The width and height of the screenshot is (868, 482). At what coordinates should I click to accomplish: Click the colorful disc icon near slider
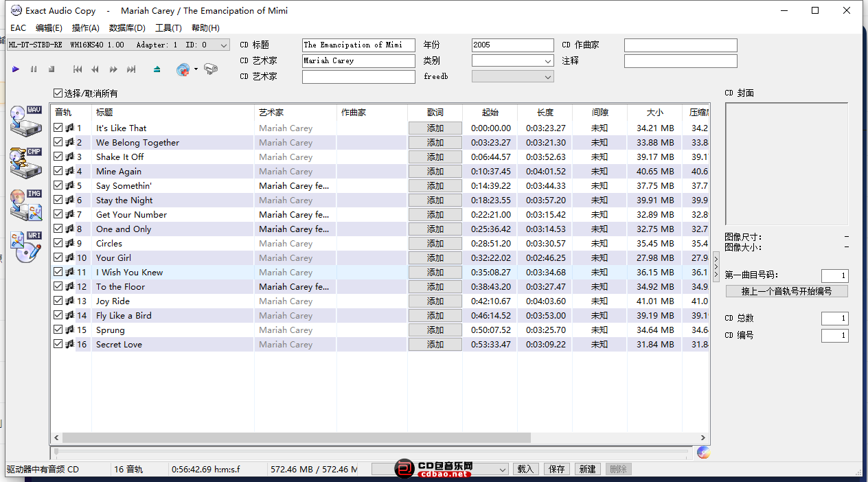tap(703, 452)
